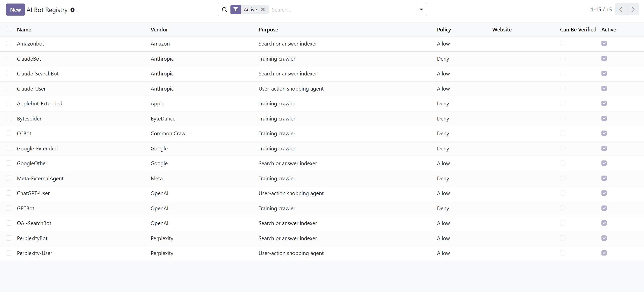Open the settings gear next to AI Bot Registry
Image resolution: width=644 pixels, height=292 pixels.
tap(73, 10)
